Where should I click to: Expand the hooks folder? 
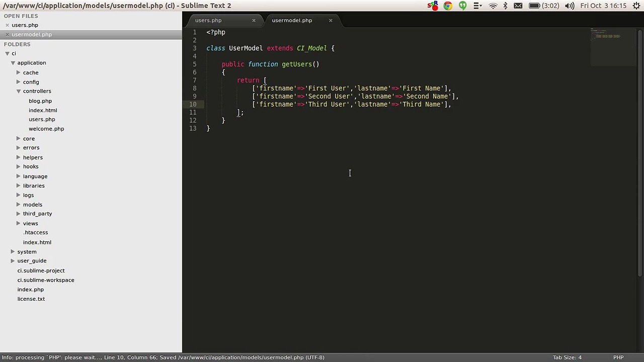(18, 166)
